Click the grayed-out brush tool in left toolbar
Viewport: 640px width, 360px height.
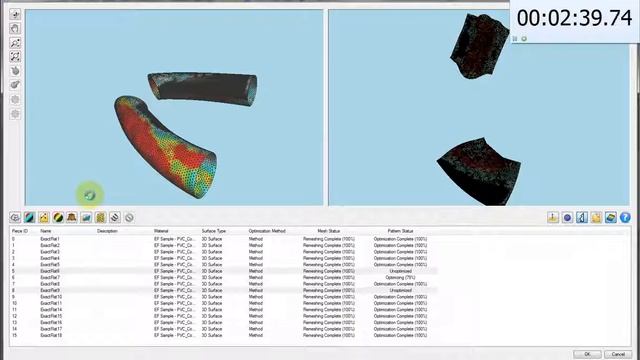coord(15,85)
